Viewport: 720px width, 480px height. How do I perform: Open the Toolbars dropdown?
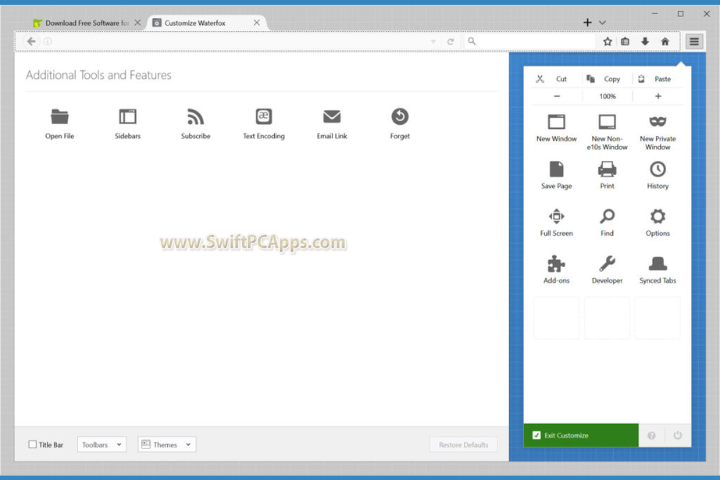coord(102,445)
